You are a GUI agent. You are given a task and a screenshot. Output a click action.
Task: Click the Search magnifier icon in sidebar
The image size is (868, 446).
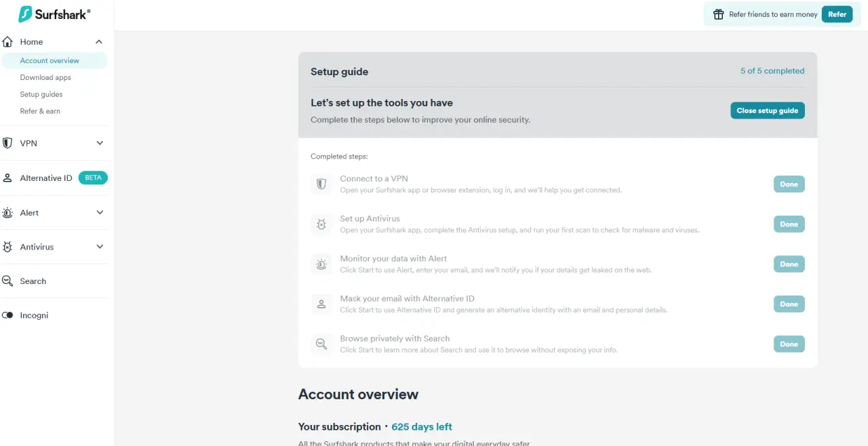point(8,281)
